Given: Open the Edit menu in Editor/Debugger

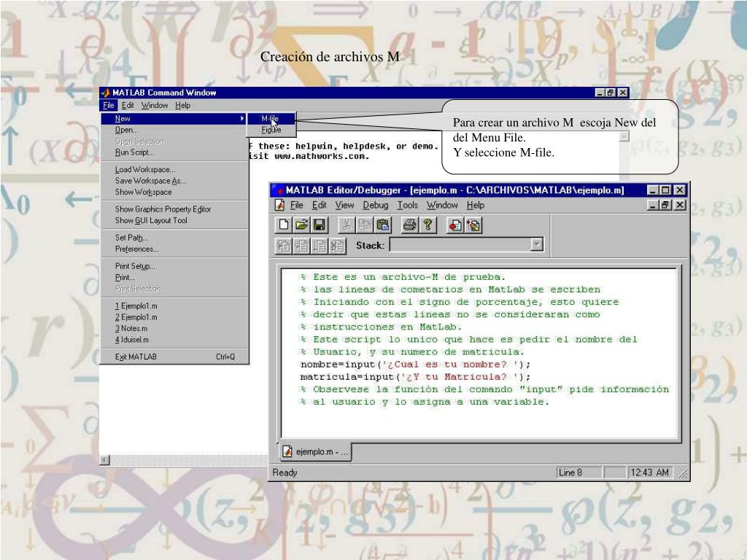Looking at the screenshot, I should pos(320,205).
